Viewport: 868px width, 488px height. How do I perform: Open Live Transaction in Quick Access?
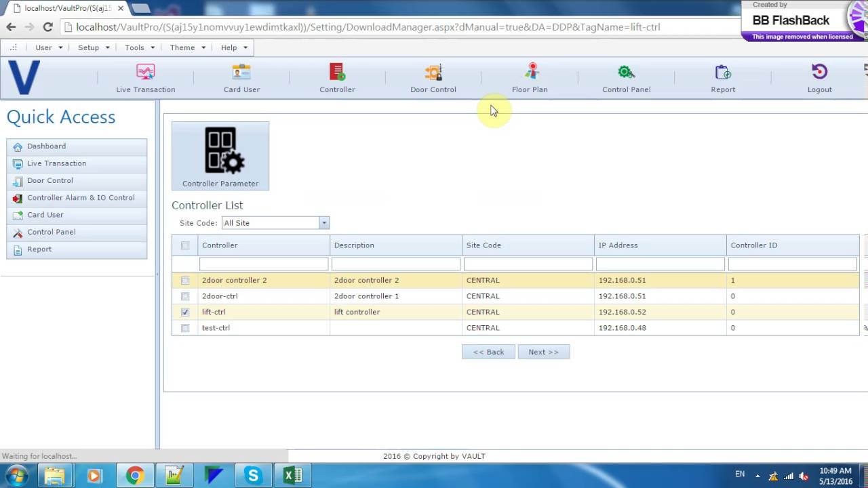coord(77,163)
